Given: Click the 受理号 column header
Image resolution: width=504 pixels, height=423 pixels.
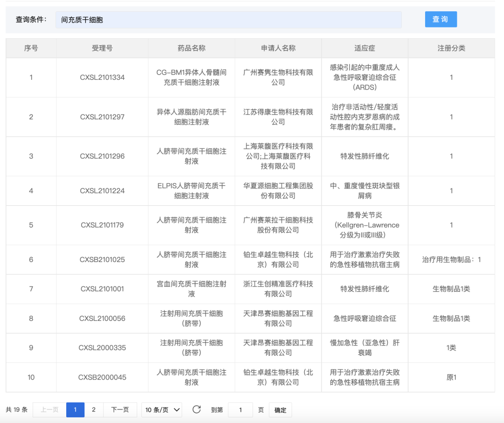Looking at the screenshot, I should tap(102, 48).
